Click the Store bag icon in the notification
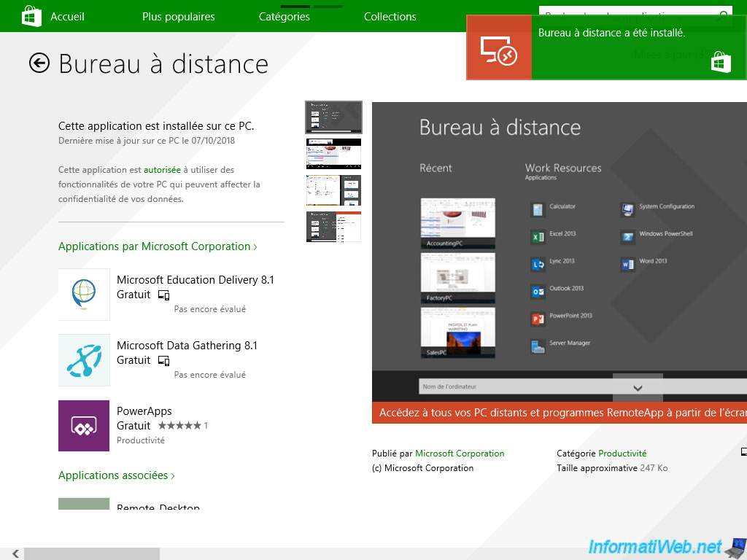Screen dimensions: 747x560 click(721, 63)
